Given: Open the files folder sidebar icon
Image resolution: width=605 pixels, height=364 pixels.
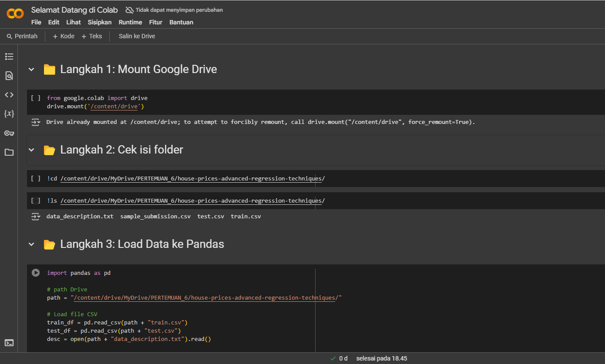Looking at the screenshot, I should pos(9,152).
